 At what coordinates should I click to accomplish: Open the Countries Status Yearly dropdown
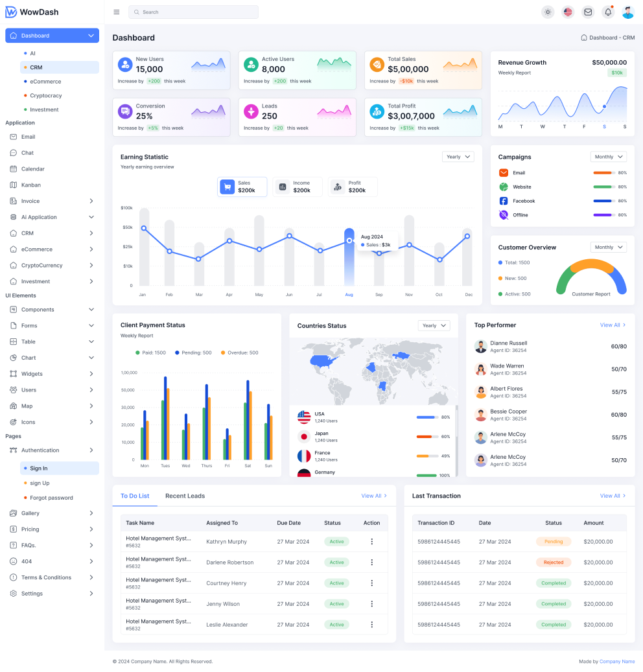434,326
